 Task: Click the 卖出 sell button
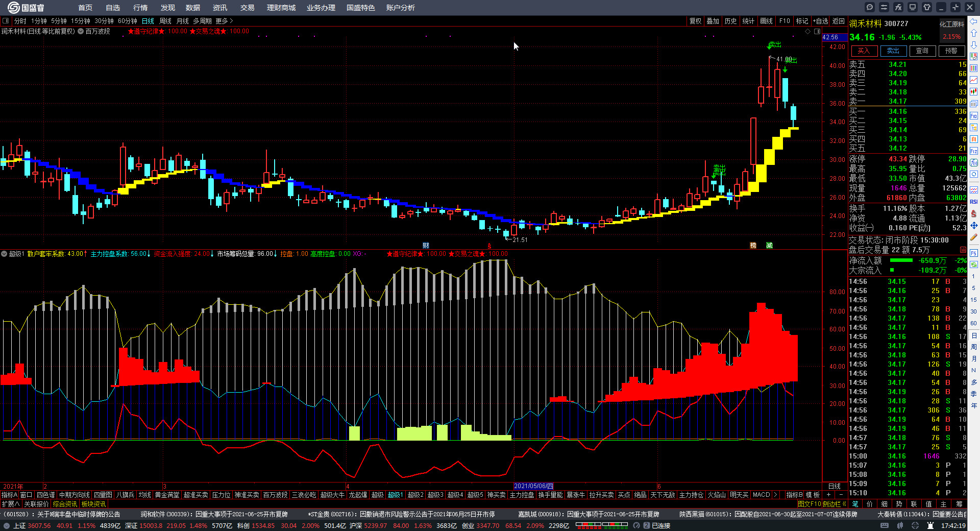(893, 51)
